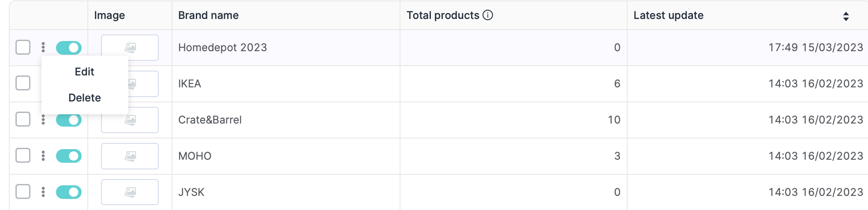868x210 pixels.
Task: Open the three-dot menu for MOHO row
Action: pyautogui.click(x=43, y=156)
